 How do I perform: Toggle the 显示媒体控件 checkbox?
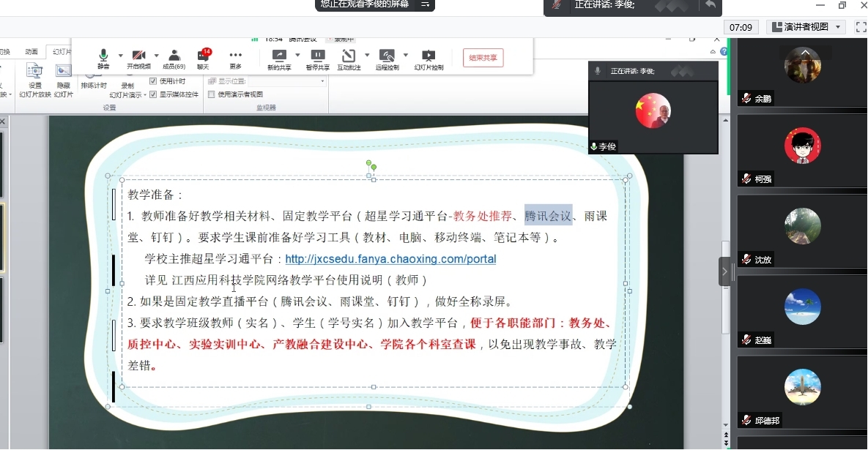[x=153, y=94]
